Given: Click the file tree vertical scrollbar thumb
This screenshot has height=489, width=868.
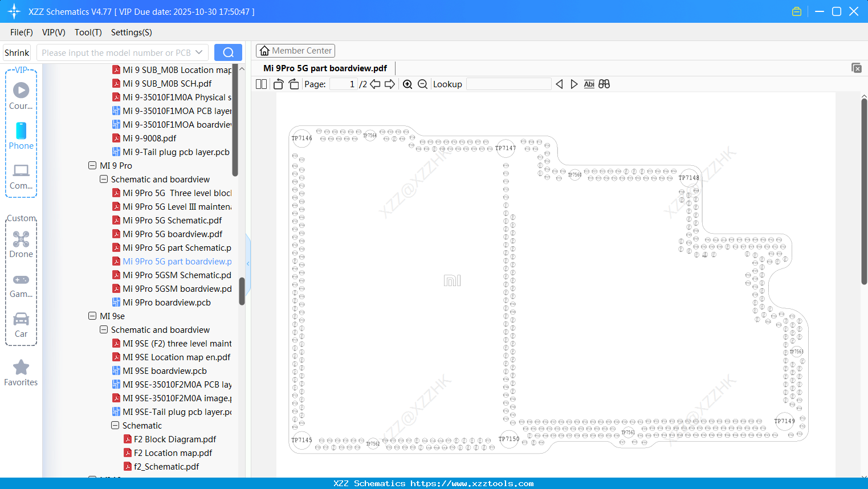Looking at the screenshot, I should (x=242, y=291).
